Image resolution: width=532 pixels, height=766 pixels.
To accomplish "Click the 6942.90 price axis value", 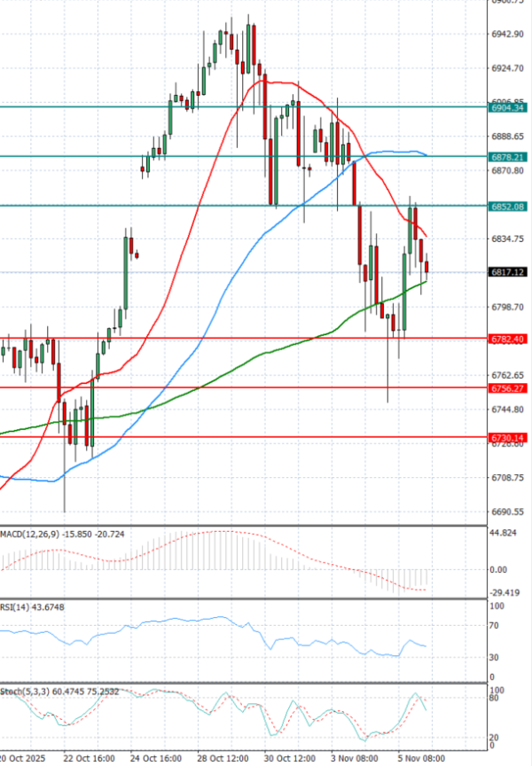I will (506, 35).
